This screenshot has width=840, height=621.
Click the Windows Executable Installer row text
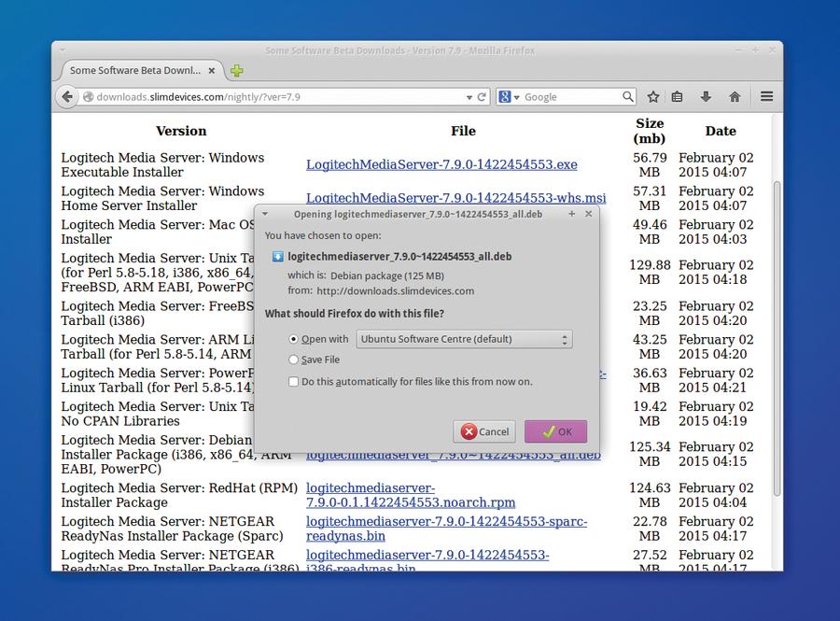[162, 164]
